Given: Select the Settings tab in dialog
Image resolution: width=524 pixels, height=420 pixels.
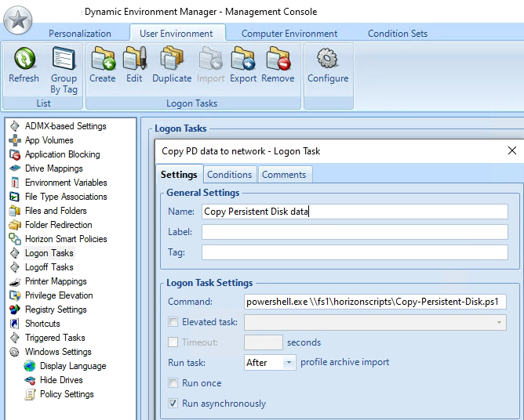Looking at the screenshot, I should (x=179, y=175).
